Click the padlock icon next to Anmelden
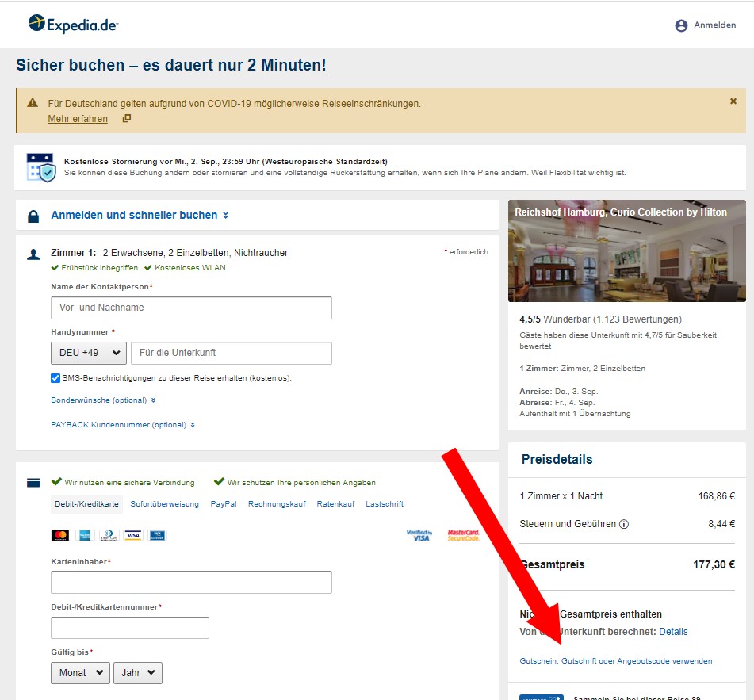754x700 pixels. coord(33,216)
